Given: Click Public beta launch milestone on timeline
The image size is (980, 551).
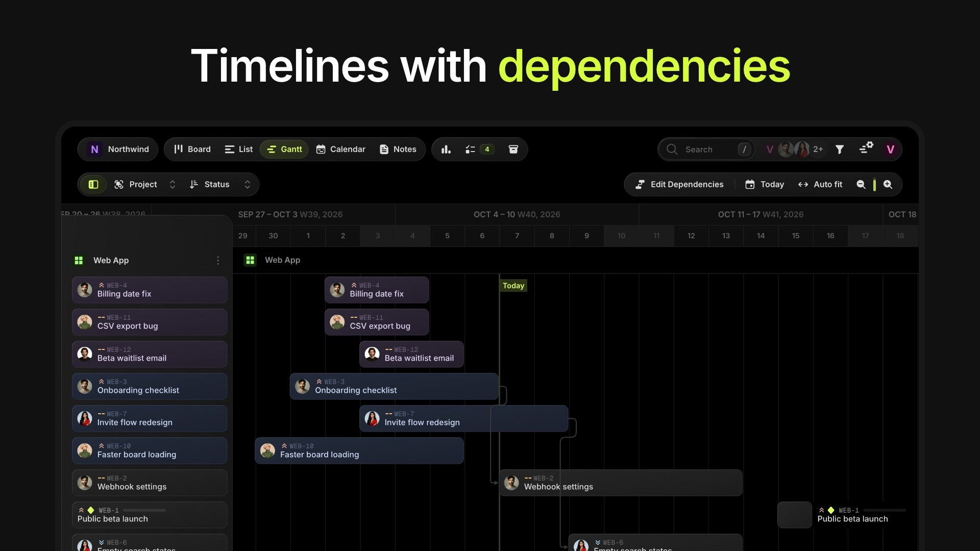Looking at the screenshot, I should (x=795, y=515).
